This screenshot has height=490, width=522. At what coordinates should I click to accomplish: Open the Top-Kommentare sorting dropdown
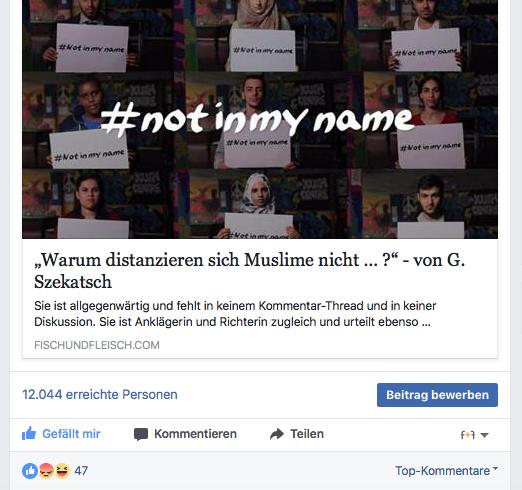point(447,471)
